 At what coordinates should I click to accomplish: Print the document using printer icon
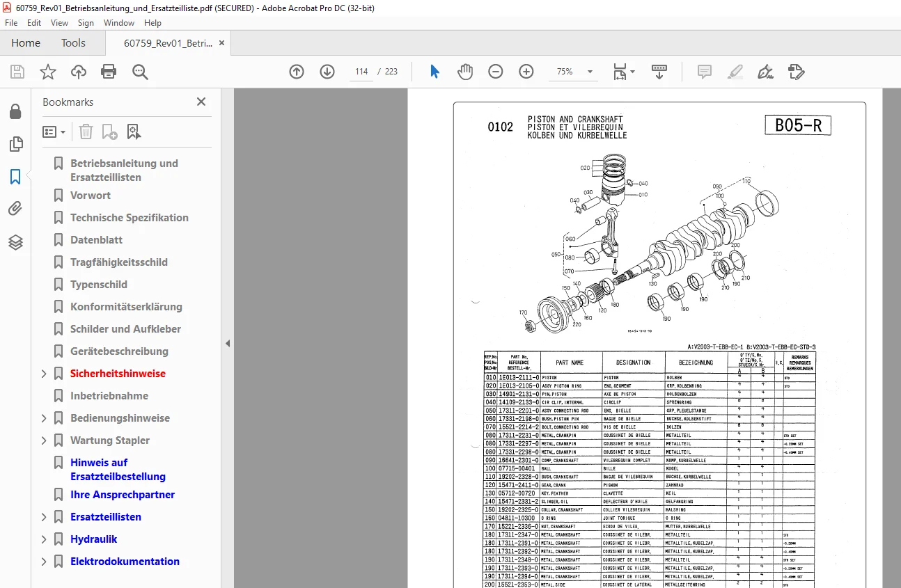[109, 72]
